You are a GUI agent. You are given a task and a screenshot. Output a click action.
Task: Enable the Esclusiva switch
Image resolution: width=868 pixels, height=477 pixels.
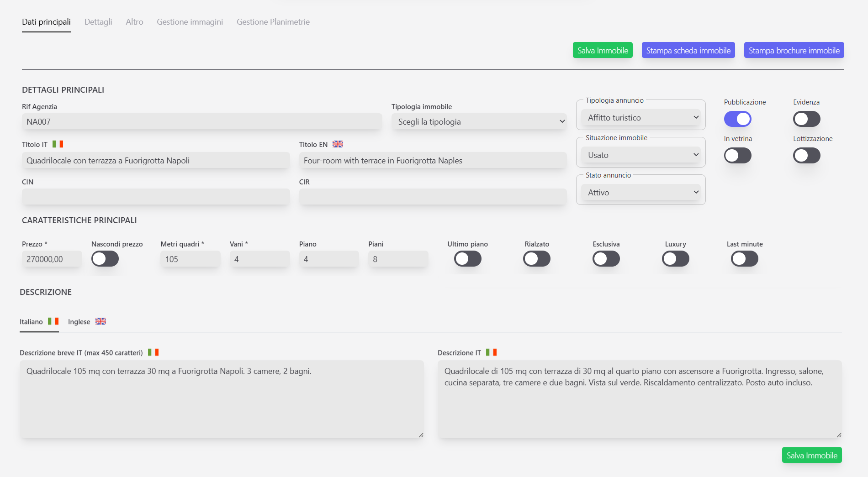pos(606,259)
